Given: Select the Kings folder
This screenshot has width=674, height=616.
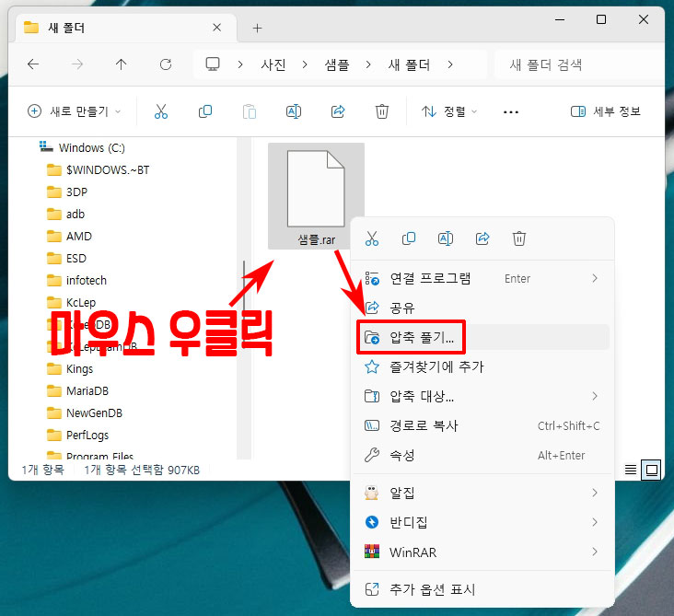Looking at the screenshot, I should pos(70,369).
